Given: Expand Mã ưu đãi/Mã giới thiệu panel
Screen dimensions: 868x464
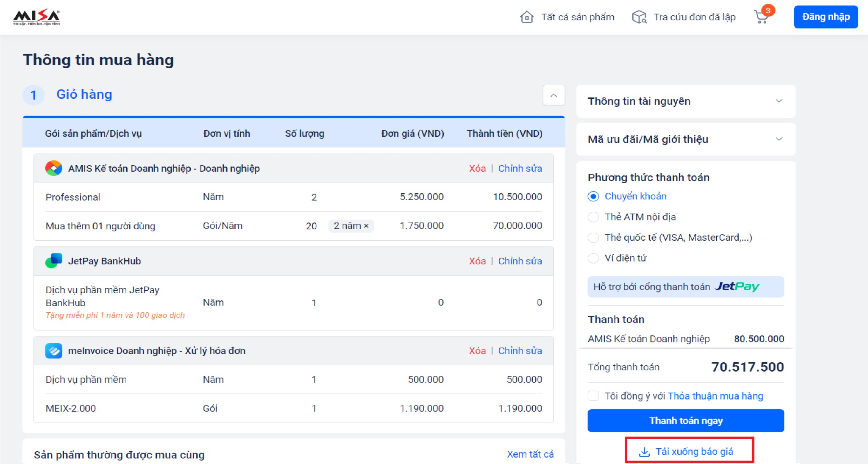Looking at the screenshot, I should click(779, 139).
